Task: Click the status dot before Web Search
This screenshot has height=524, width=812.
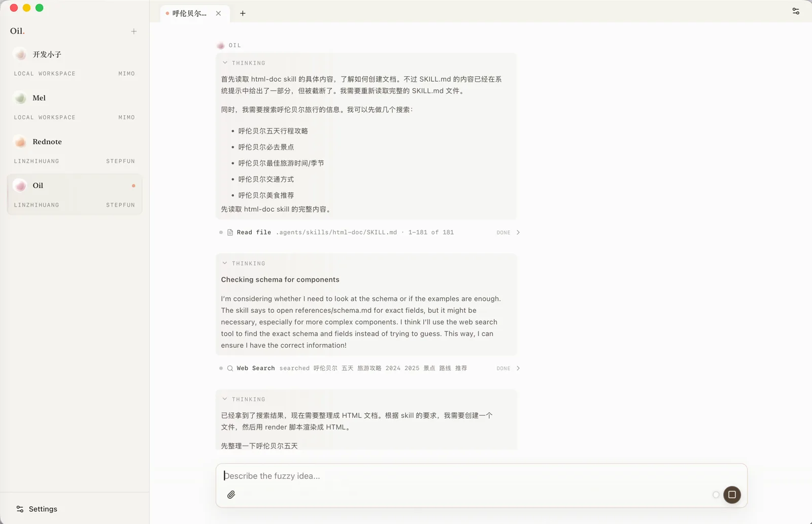Action: coord(221,368)
